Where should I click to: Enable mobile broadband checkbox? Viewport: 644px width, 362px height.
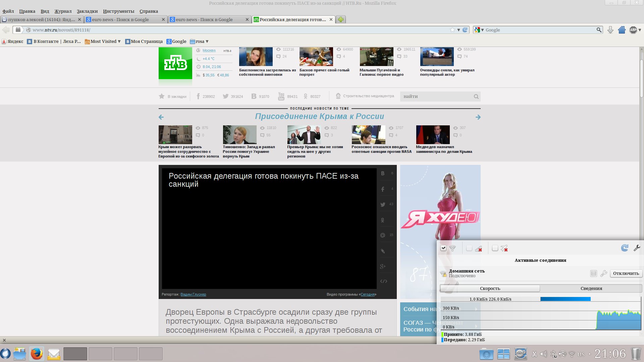tap(469, 248)
